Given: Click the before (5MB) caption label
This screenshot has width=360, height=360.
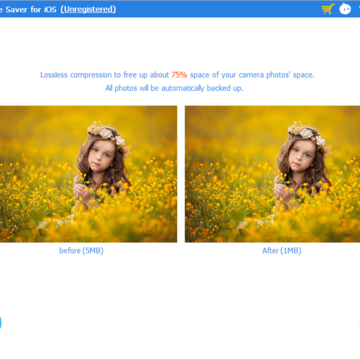Looking at the screenshot, I should point(81,251).
